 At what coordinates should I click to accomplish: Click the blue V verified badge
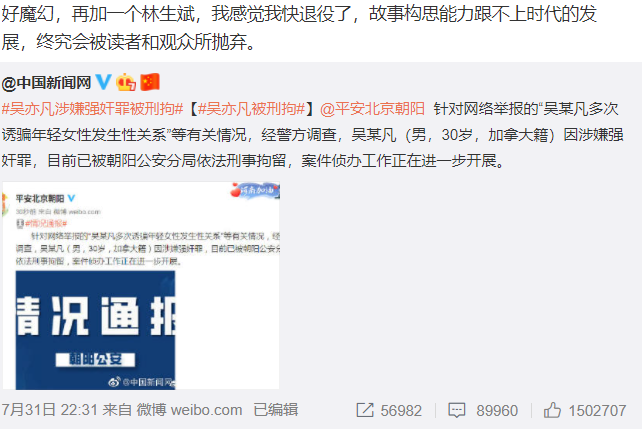[x=104, y=82]
